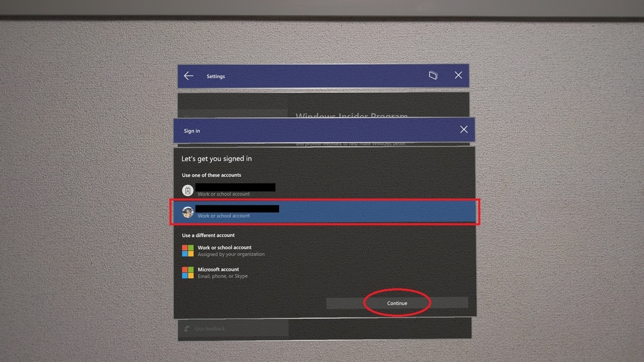Click the "Let's get you signed in" heading

click(x=217, y=159)
